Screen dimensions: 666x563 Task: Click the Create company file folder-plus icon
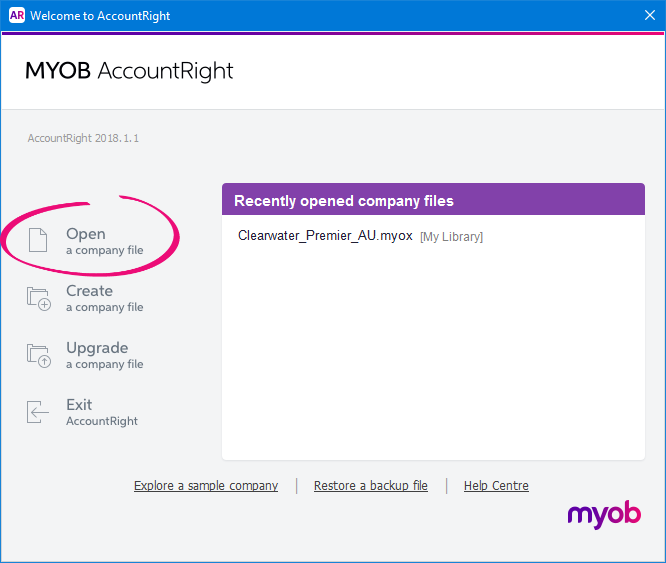(38, 298)
